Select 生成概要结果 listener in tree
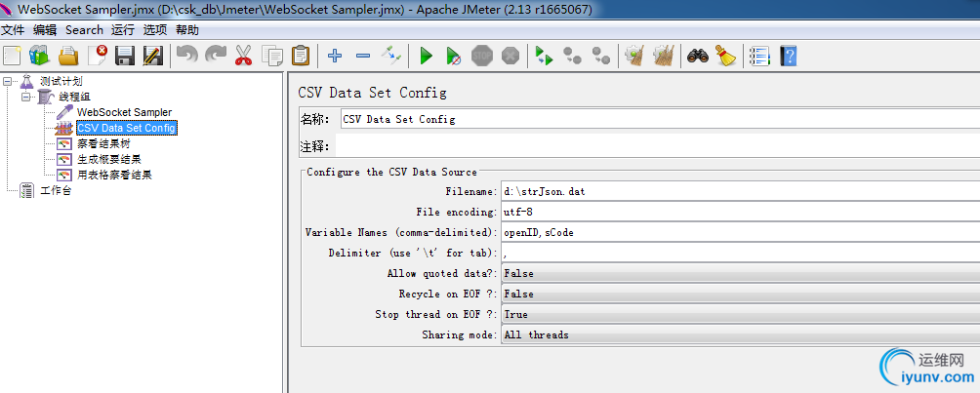The image size is (980, 393). (109, 159)
